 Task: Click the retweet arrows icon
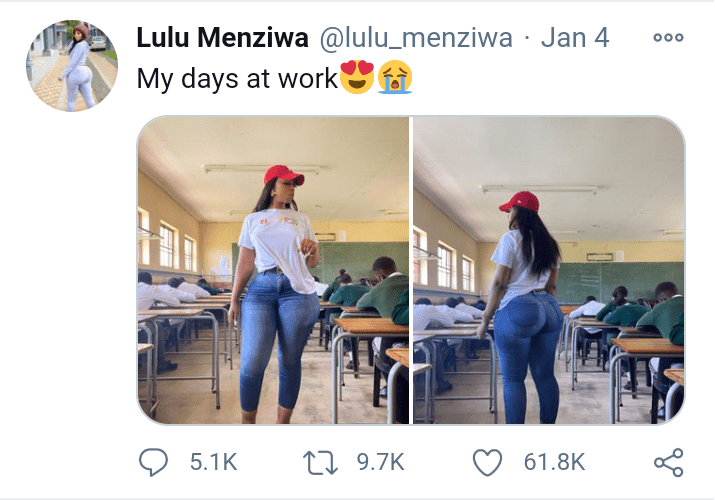tap(321, 463)
